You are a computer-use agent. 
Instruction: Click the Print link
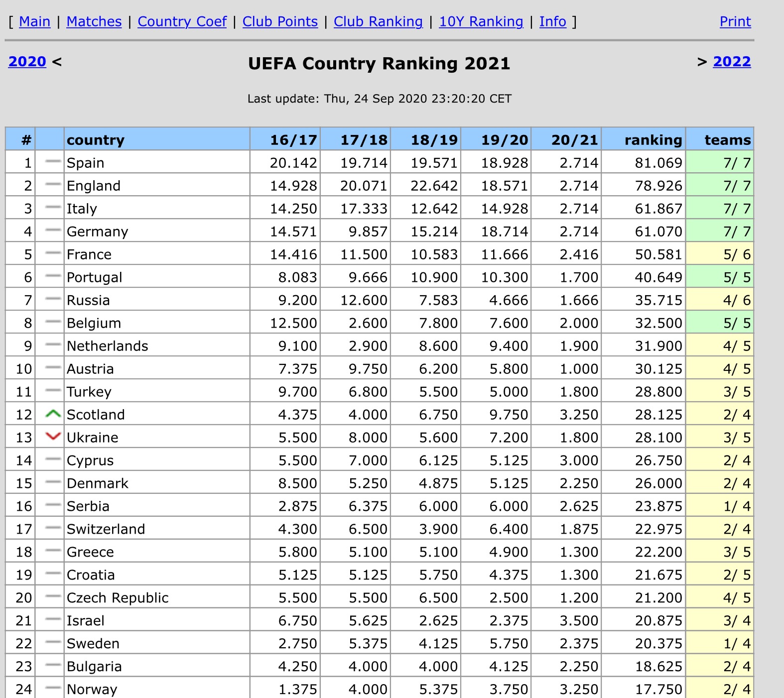(x=735, y=21)
